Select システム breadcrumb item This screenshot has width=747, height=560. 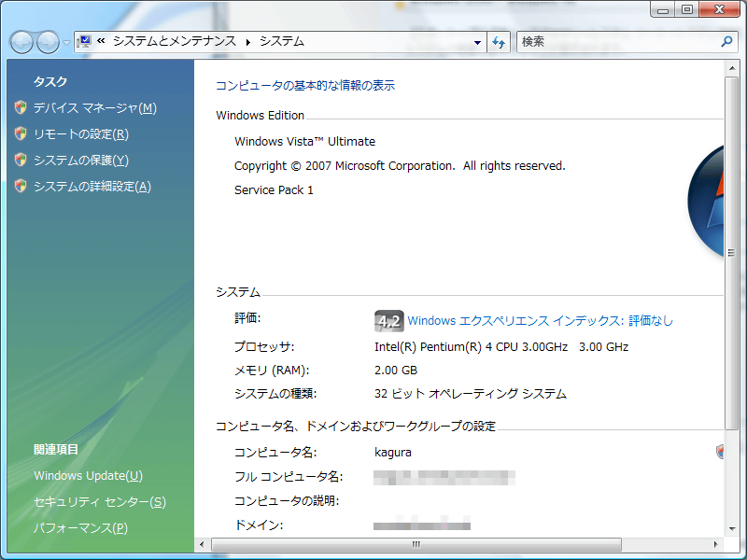[282, 41]
